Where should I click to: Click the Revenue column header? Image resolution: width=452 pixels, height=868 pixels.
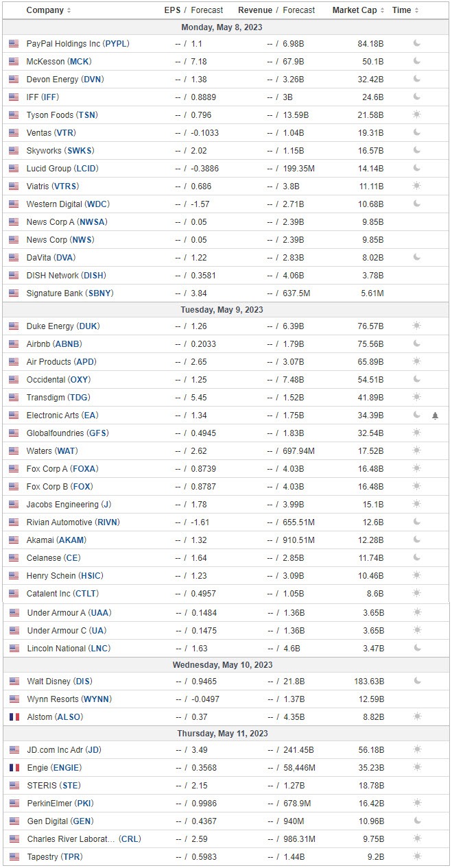[x=254, y=10]
